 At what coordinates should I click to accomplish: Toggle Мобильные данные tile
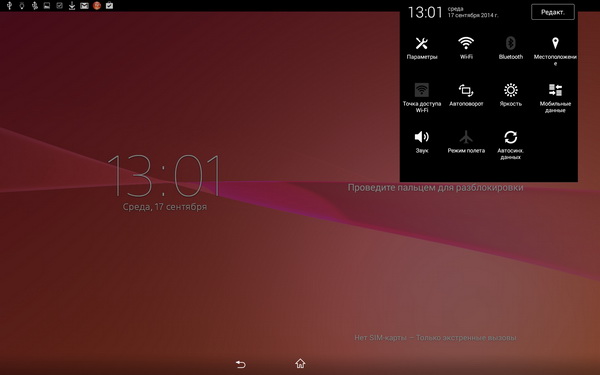click(555, 98)
